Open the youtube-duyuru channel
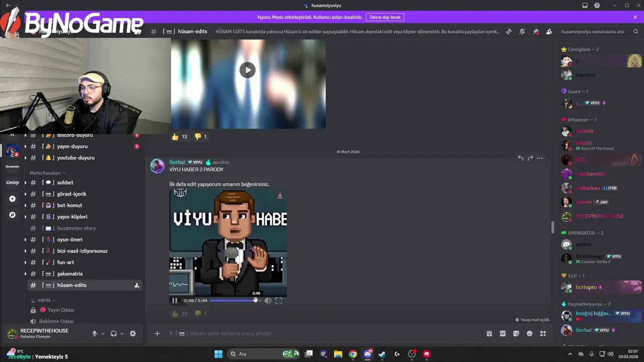Viewport: 644px width, 362px height. (x=85, y=158)
